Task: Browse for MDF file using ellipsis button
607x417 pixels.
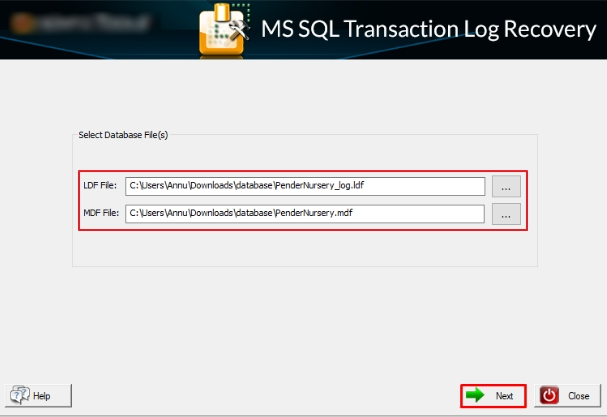Action: point(506,214)
